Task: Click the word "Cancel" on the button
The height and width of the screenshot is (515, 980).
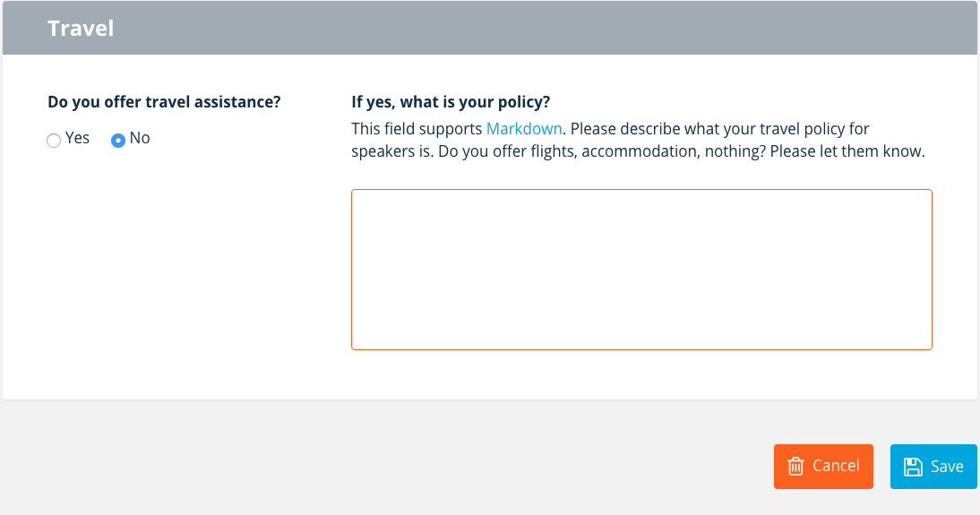Action: [836, 467]
